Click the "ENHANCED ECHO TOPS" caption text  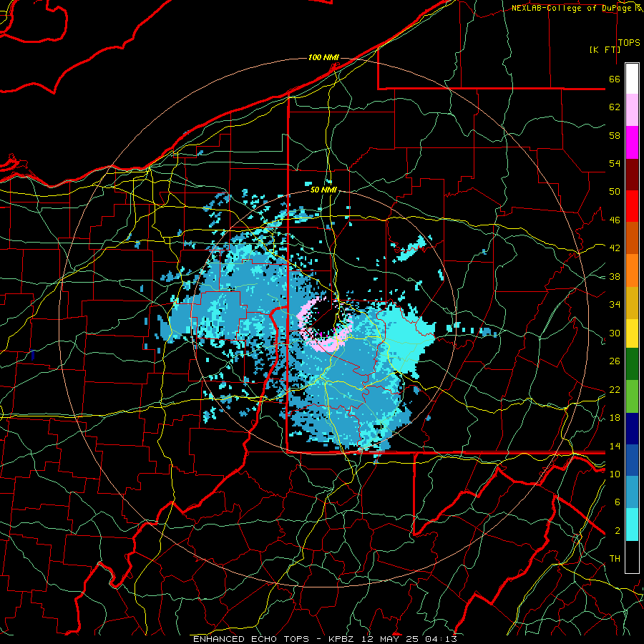click(251, 639)
